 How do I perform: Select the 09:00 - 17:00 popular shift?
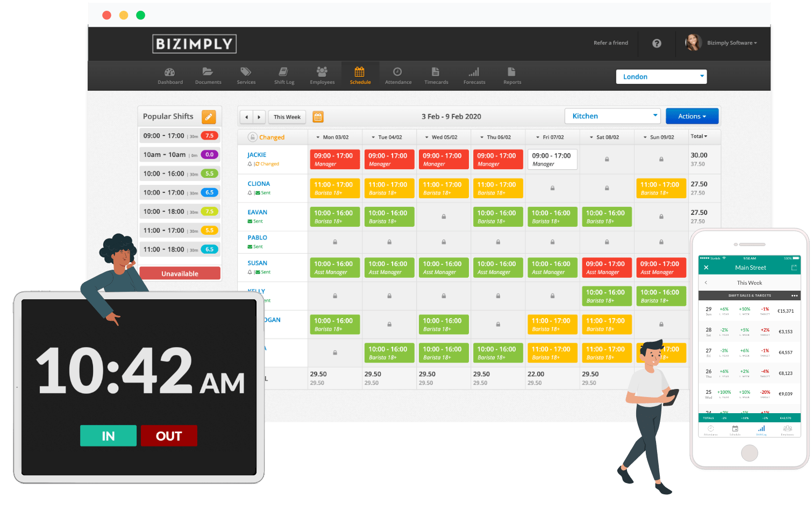(180, 136)
